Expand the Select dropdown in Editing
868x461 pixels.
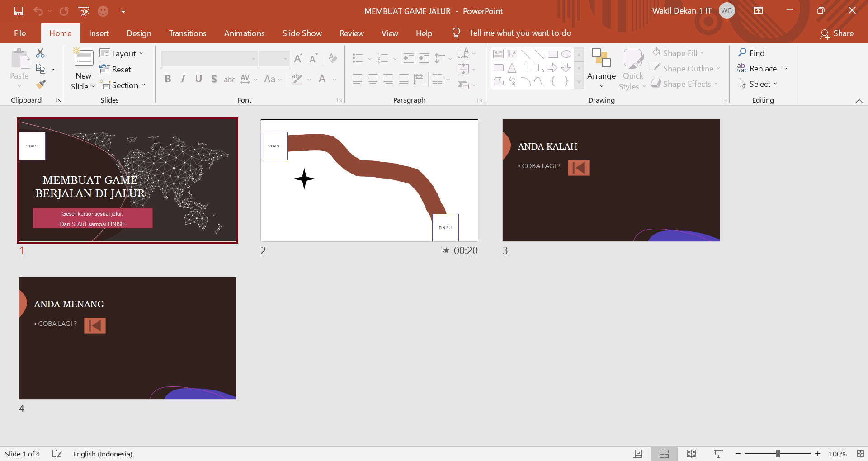click(x=758, y=84)
